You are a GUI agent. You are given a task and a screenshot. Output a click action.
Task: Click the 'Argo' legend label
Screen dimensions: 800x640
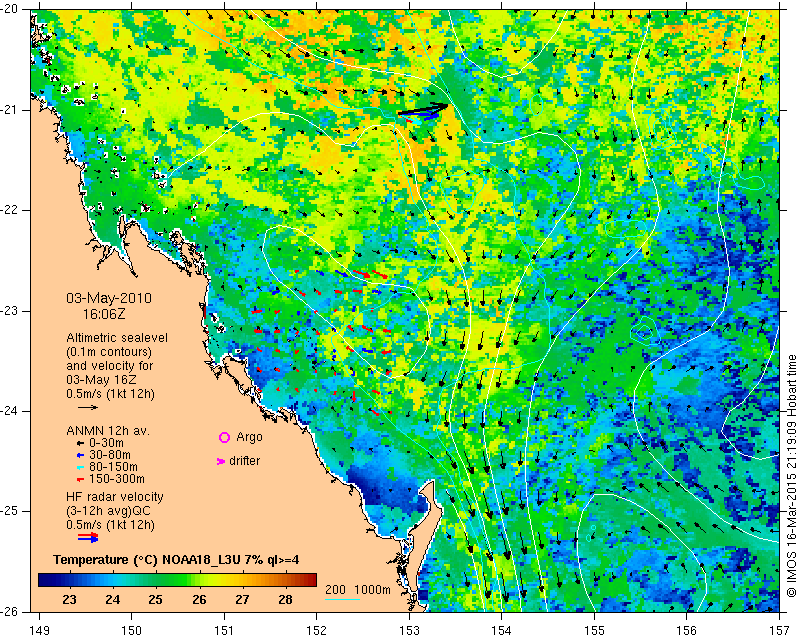pos(249,437)
